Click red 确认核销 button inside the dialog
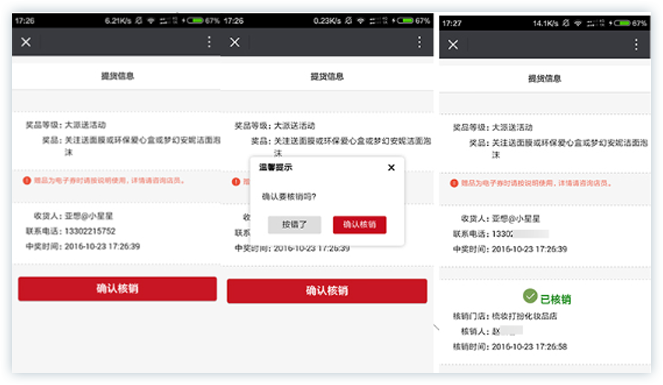This screenshot has height=385, width=663. tap(359, 224)
